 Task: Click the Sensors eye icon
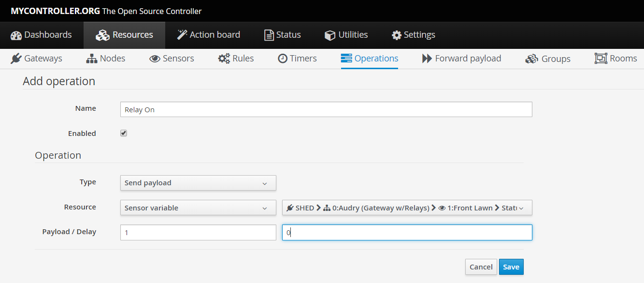(x=155, y=59)
